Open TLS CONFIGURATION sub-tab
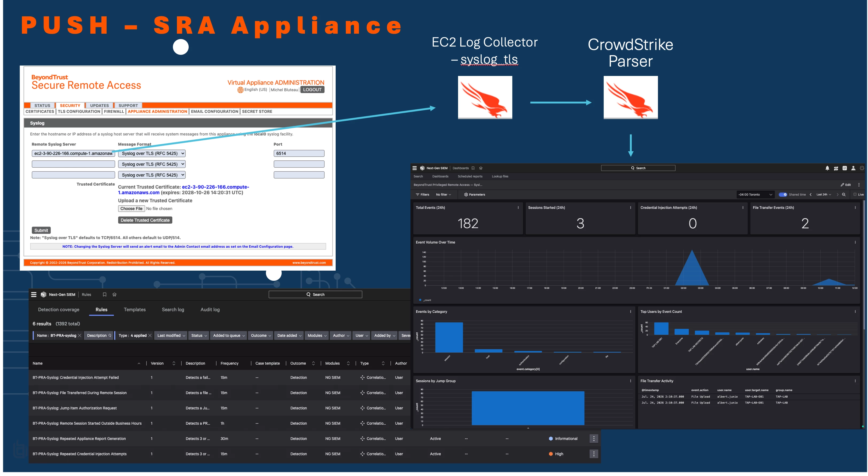 click(79, 112)
